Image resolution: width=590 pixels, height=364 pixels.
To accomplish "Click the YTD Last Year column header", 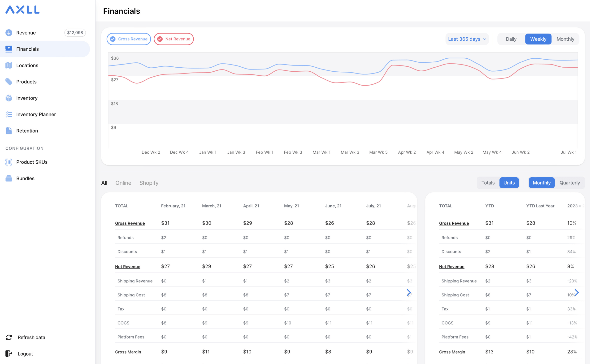I will (540, 206).
